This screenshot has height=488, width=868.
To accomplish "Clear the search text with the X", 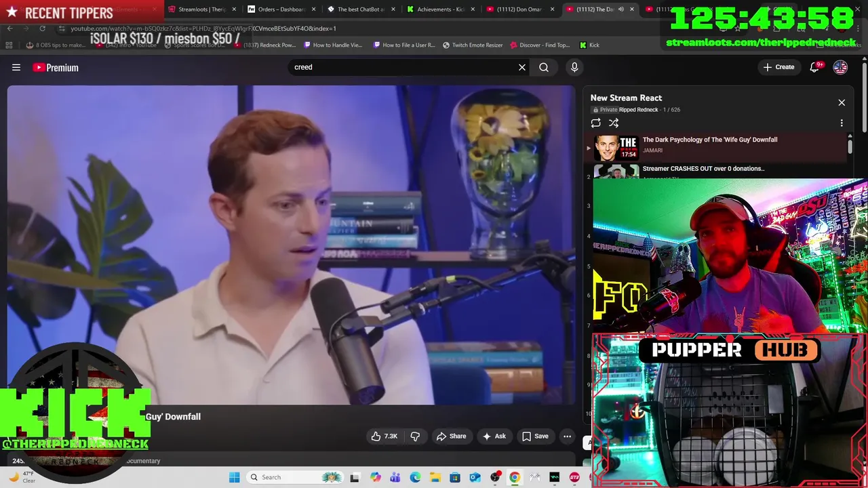I will pos(522,67).
